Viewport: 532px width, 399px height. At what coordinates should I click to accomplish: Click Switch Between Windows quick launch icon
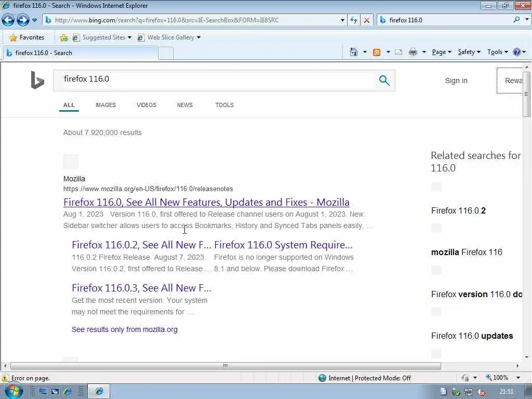55,392
